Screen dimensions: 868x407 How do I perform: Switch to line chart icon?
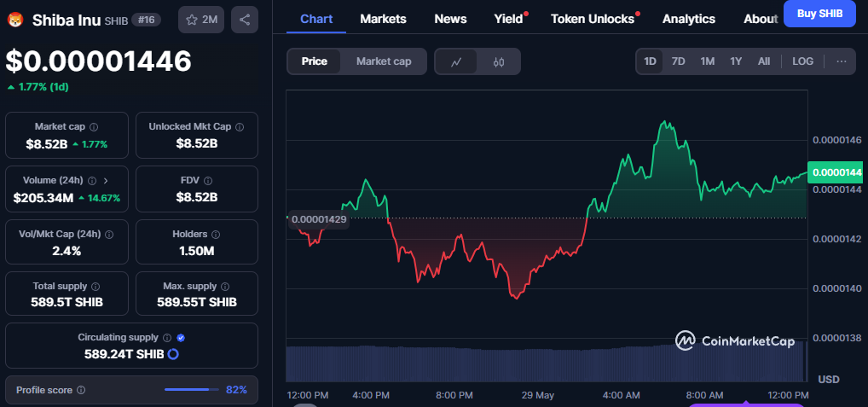[x=456, y=61]
